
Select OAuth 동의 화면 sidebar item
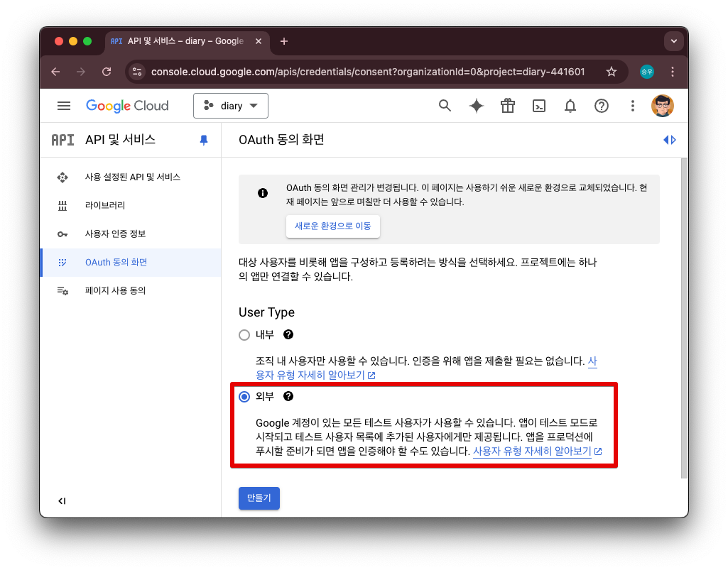tap(131, 262)
